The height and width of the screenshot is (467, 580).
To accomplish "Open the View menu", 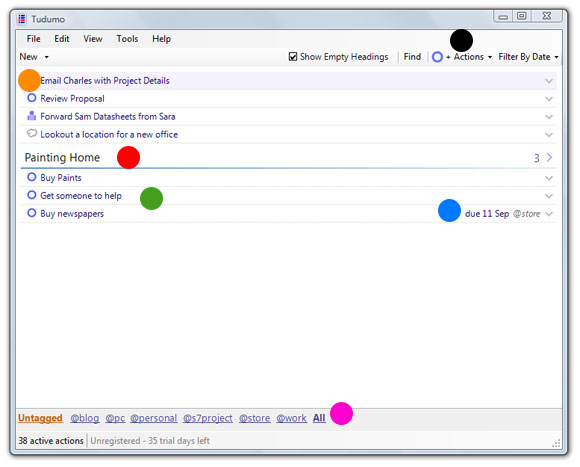I will [92, 39].
